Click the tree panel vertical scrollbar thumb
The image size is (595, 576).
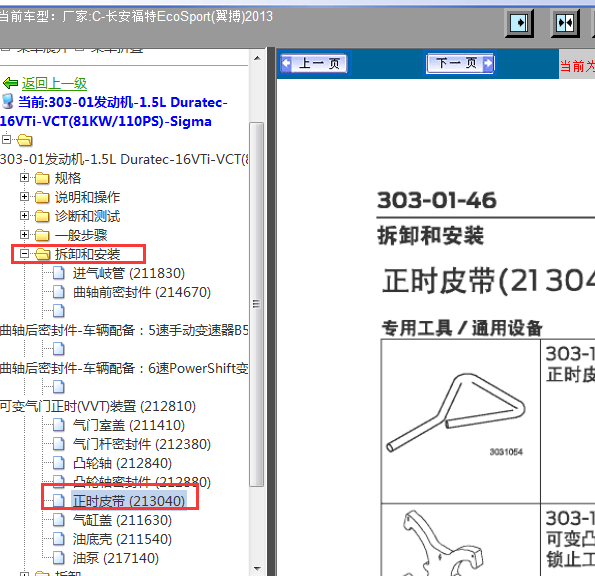coord(257,304)
